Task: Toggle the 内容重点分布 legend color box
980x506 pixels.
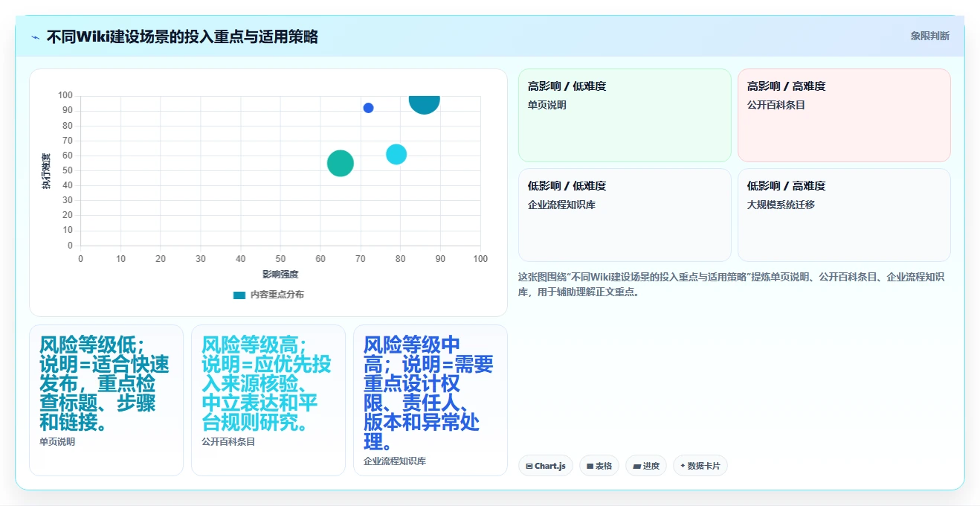Action: [x=239, y=295]
